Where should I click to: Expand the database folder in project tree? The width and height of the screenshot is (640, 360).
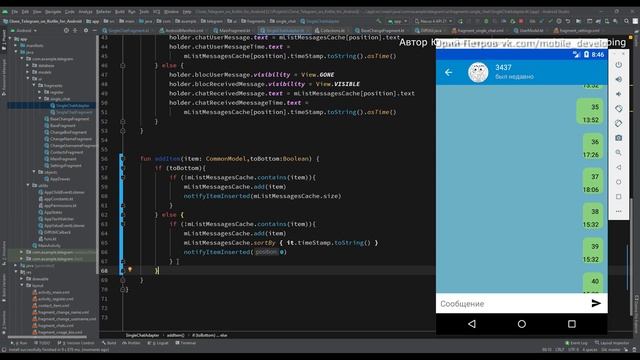coord(28,65)
